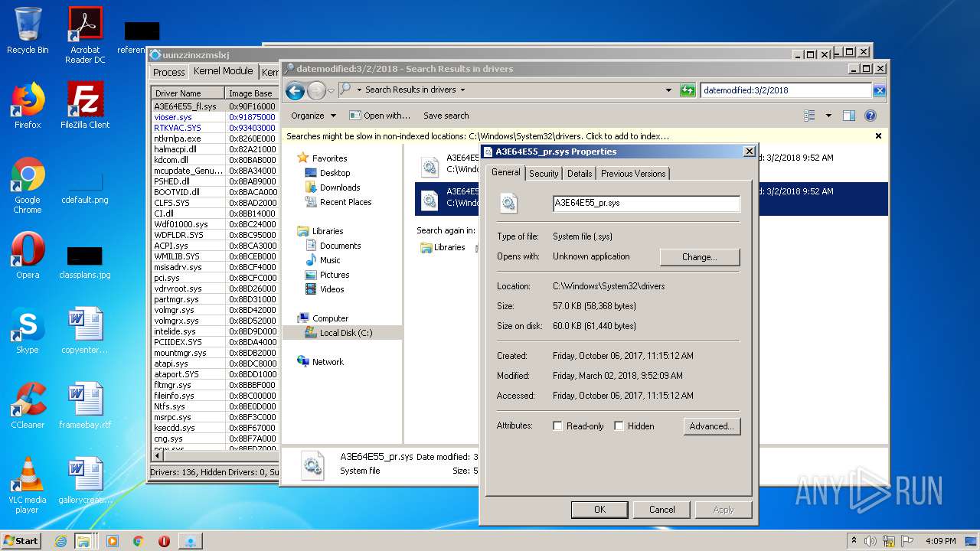The height and width of the screenshot is (551, 980).
Task: Expand the Search Results in drivers breadcrumb arrow
Action: (x=462, y=90)
